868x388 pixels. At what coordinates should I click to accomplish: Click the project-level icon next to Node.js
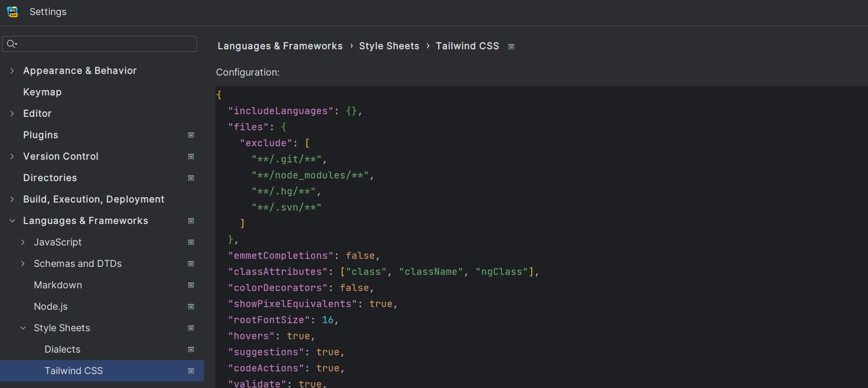coord(191,307)
